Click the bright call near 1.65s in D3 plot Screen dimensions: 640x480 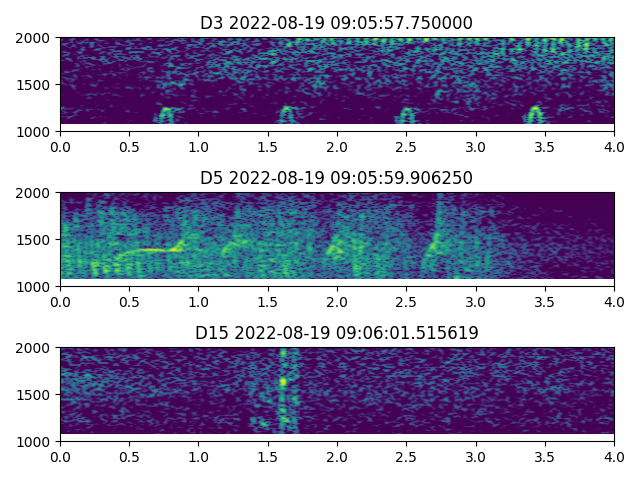(x=287, y=113)
